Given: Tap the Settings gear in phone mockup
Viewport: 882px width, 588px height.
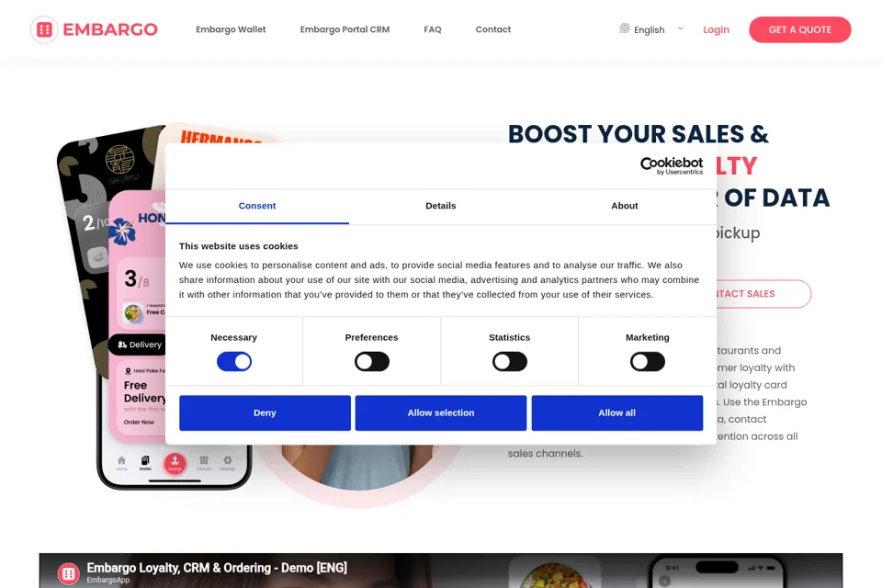Looking at the screenshot, I should click(228, 462).
